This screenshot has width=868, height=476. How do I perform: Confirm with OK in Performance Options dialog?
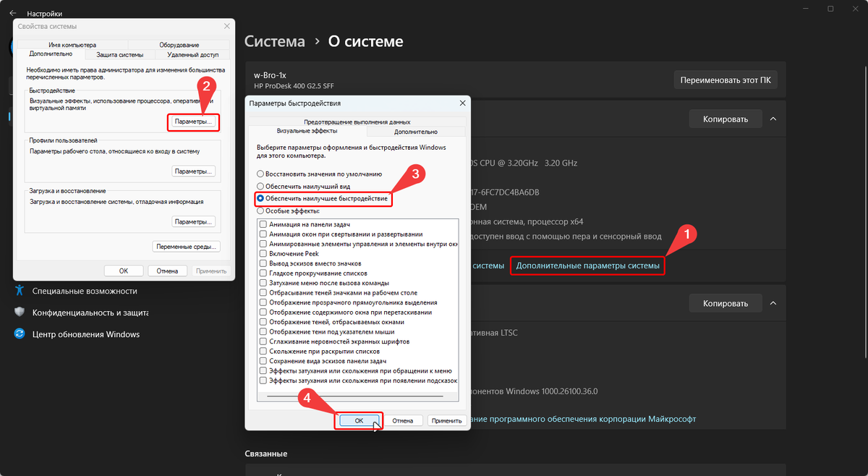click(x=359, y=420)
